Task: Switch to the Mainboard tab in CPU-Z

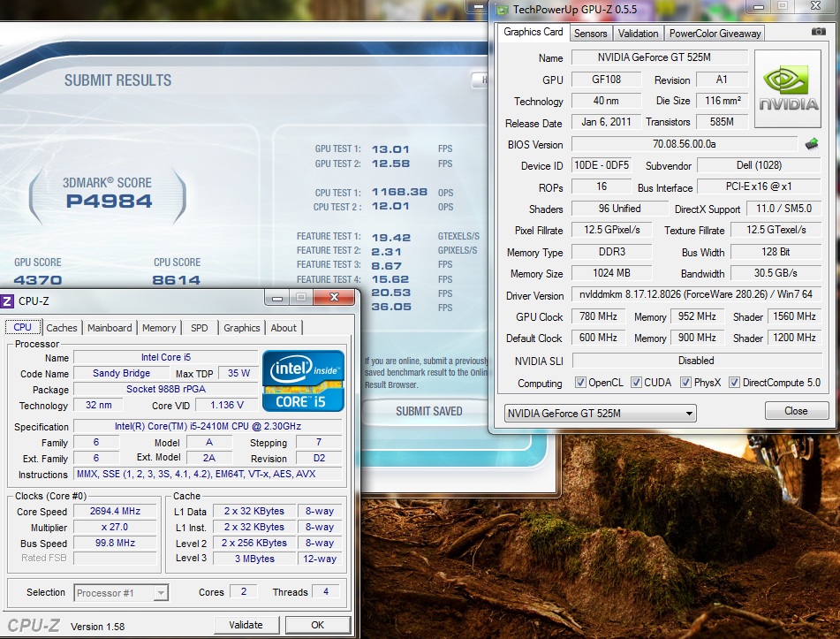Action: [110, 328]
